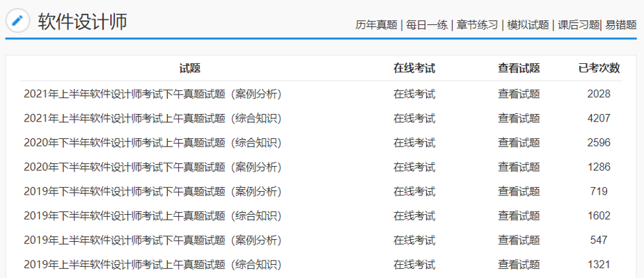
Task: Click the pencil icon beside 软件设计师
Action: [17, 20]
